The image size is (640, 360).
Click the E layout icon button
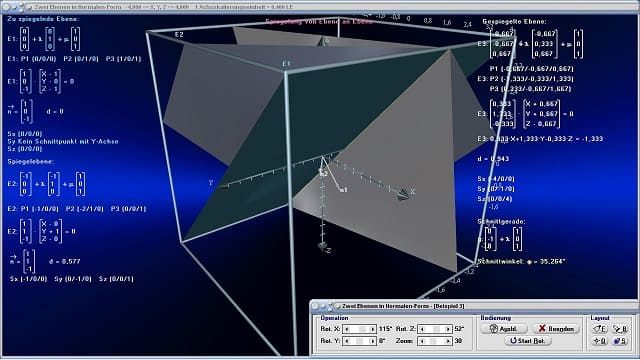(600, 329)
